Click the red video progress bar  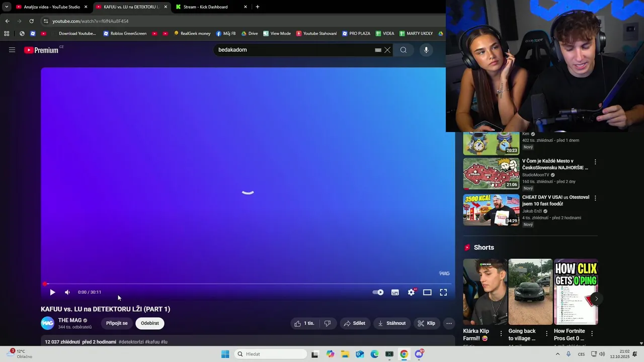pos(248,284)
